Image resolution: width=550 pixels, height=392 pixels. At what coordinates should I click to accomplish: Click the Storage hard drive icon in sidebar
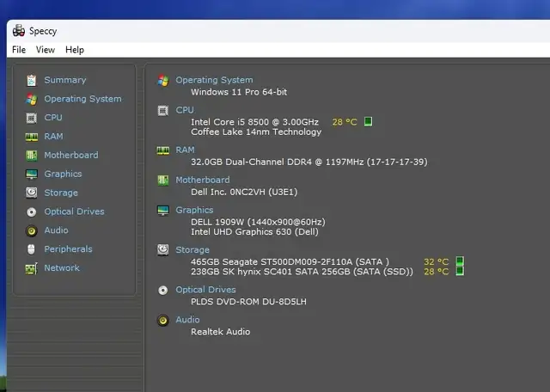pos(31,193)
